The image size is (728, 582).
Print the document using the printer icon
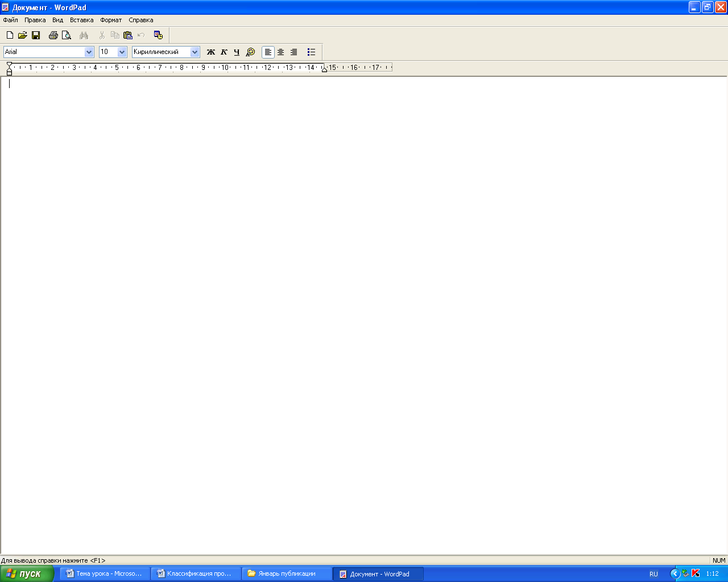[53, 35]
